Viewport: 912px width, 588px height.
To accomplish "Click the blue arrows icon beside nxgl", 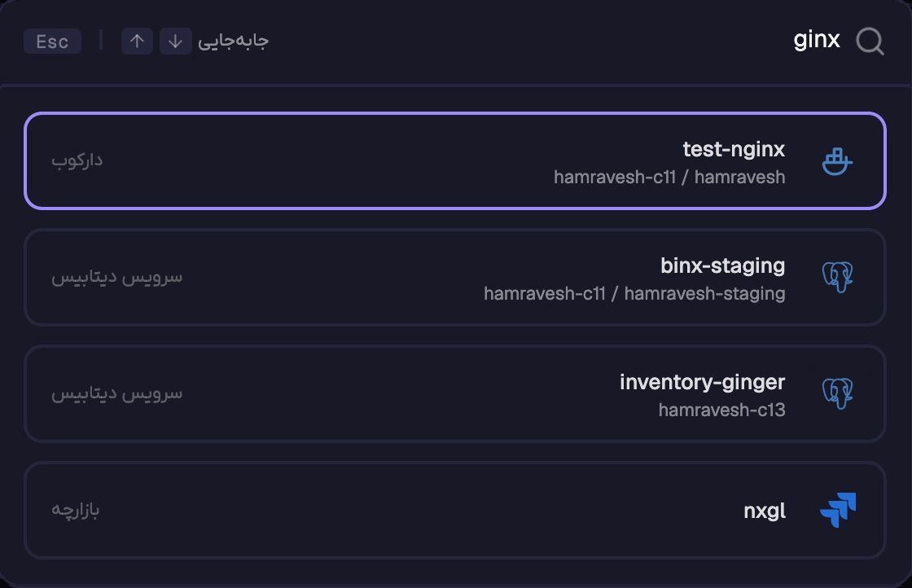I will [838, 510].
